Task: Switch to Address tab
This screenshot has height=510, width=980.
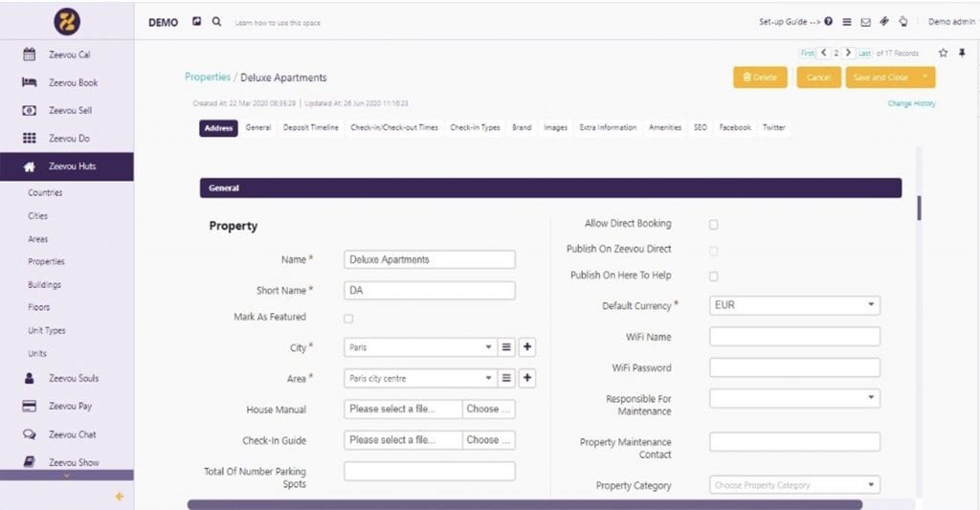Action: click(x=218, y=128)
